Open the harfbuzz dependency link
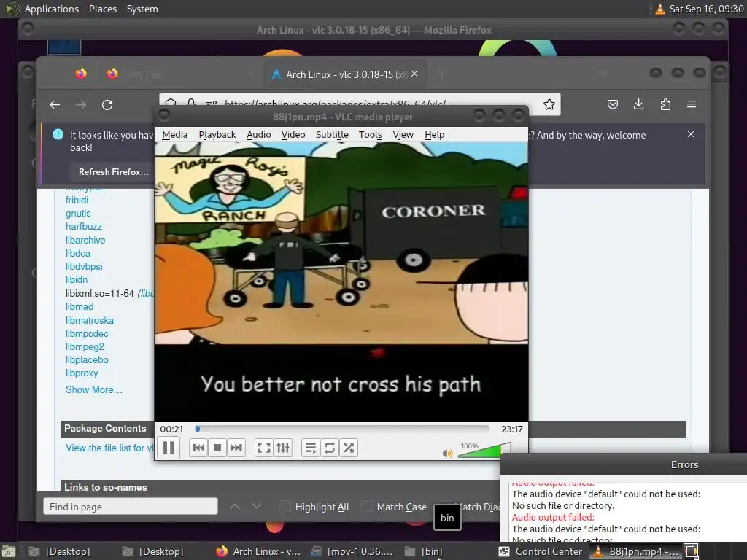 [x=84, y=226]
